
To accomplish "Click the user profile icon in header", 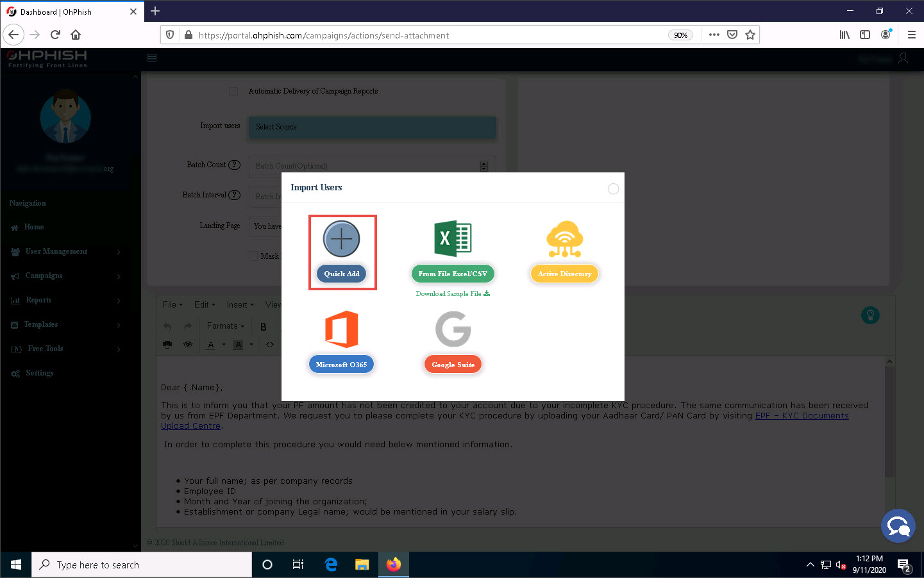I will [903, 58].
